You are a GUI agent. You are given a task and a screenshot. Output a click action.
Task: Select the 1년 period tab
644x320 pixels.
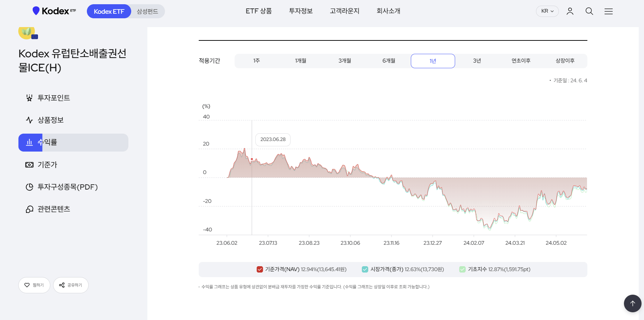433,61
